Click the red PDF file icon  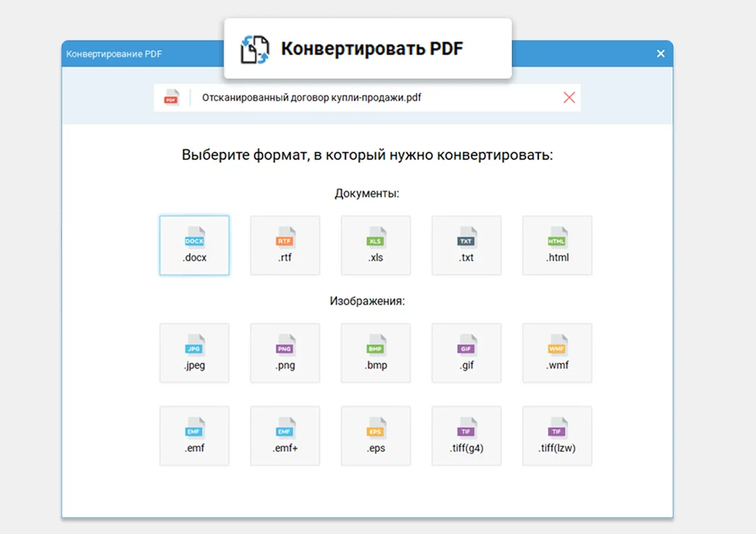[x=171, y=97]
